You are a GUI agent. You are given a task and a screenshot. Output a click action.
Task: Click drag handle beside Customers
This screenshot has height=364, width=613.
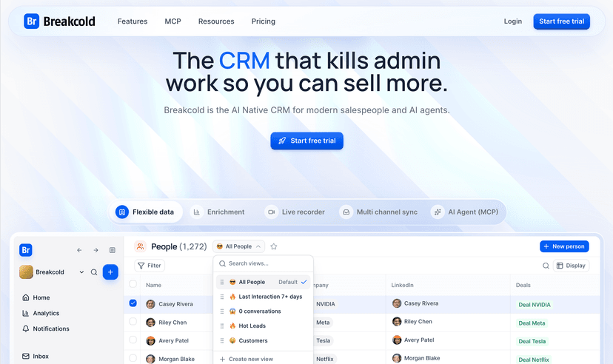point(221,340)
